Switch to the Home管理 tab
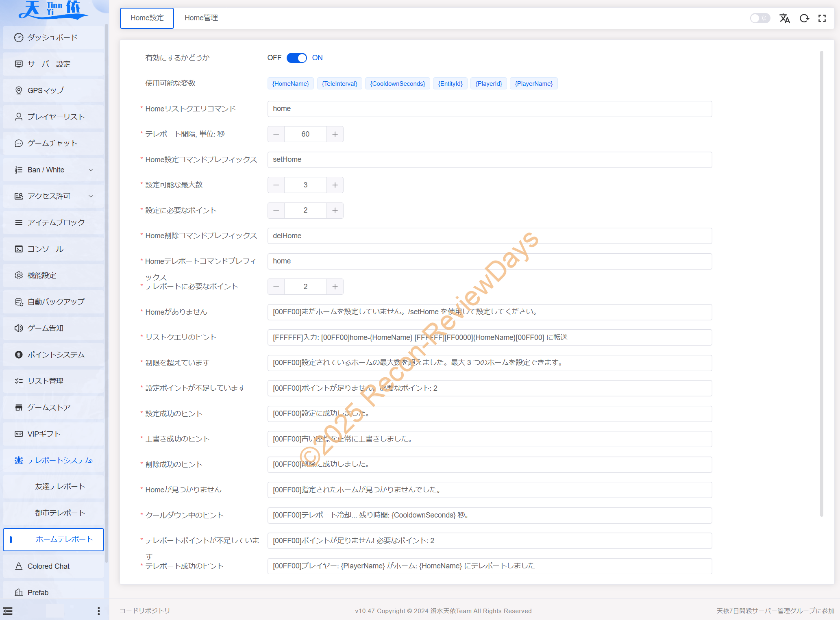 point(201,18)
